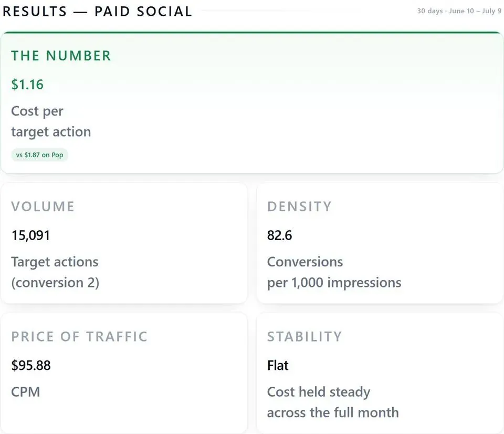The image size is (504, 434).
Task: Click the 'vs $1.87 on Pop' badge
Action: 39,155
